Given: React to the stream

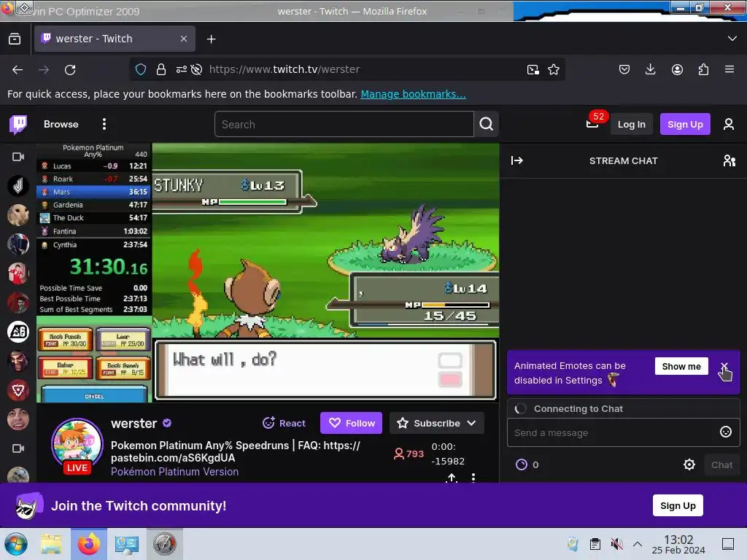Looking at the screenshot, I should [x=284, y=423].
